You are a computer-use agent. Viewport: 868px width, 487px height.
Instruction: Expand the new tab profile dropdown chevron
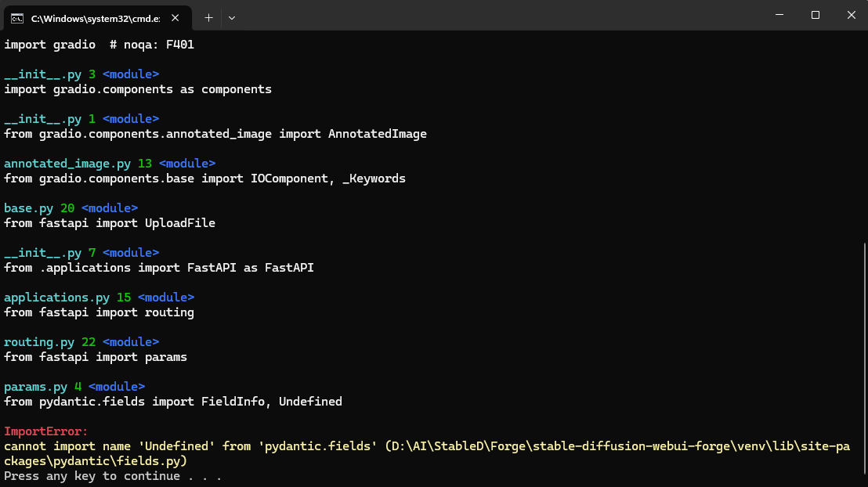pyautogui.click(x=232, y=17)
